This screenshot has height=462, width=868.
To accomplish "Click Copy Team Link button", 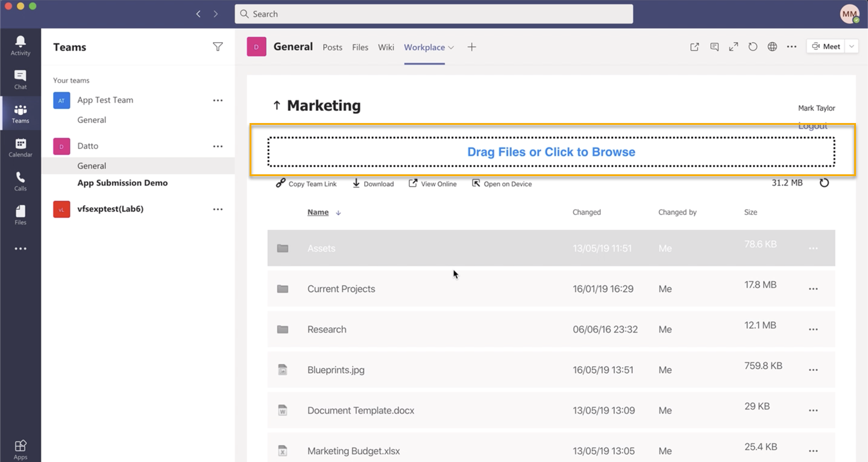I will click(x=306, y=184).
